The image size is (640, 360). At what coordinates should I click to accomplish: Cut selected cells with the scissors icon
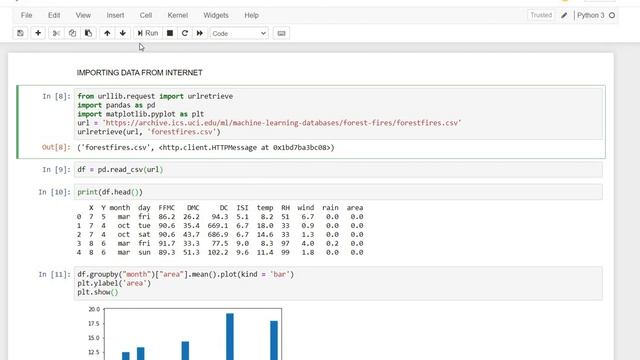[x=56, y=33]
